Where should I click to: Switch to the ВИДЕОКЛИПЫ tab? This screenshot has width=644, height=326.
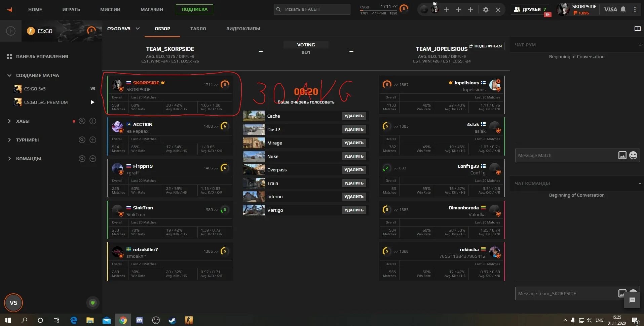click(x=243, y=29)
